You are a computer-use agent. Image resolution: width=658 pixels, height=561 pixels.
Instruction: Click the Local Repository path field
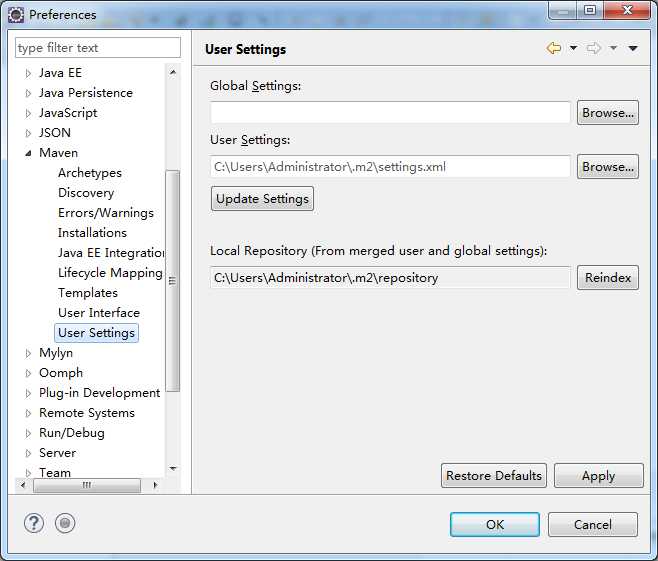(x=390, y=278)
